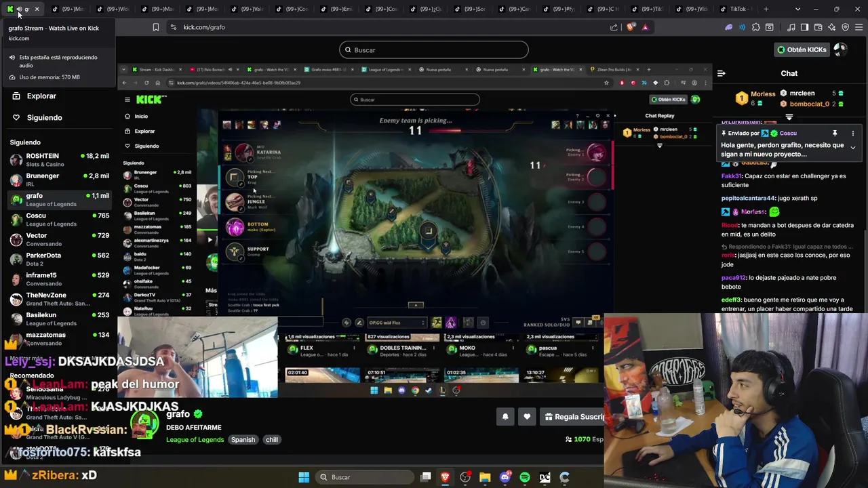This screenshot has width=868, height=488.
Task: Toggle stream notifications bell button
Action: pos(505,417)
